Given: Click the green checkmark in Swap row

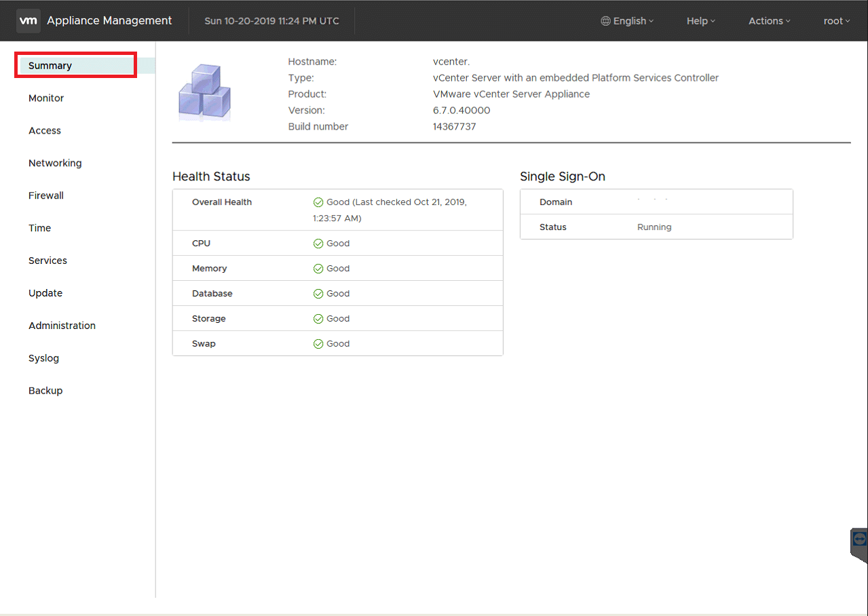Looking at the screenshot, I should [318, 344].
